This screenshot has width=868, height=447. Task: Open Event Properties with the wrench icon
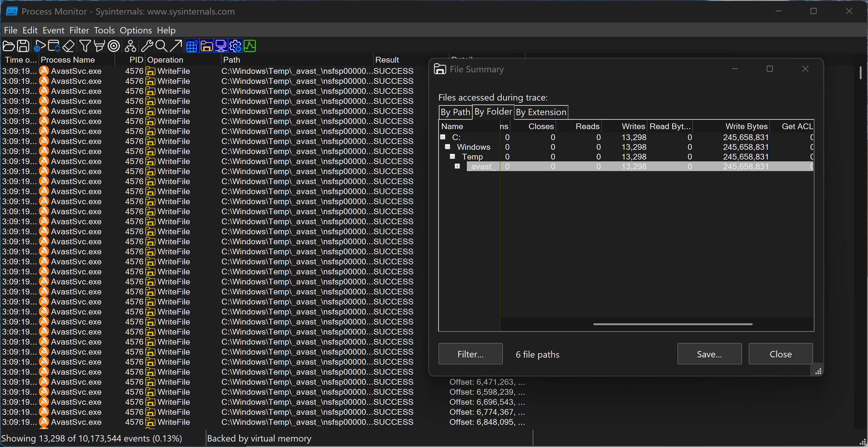(x=147, y=46)
